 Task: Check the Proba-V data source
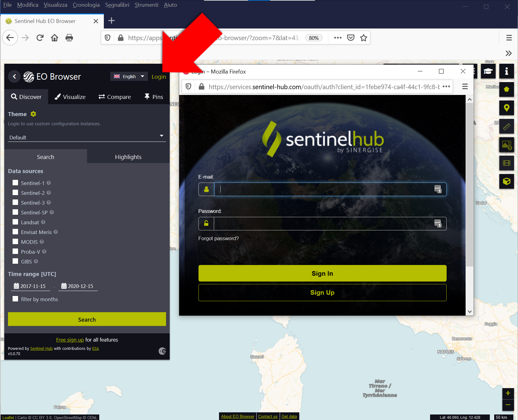[x=15, y=252]
